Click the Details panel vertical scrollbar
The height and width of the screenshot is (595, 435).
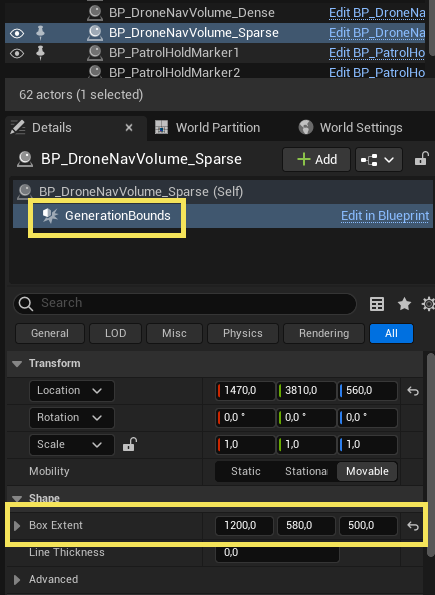430,455
